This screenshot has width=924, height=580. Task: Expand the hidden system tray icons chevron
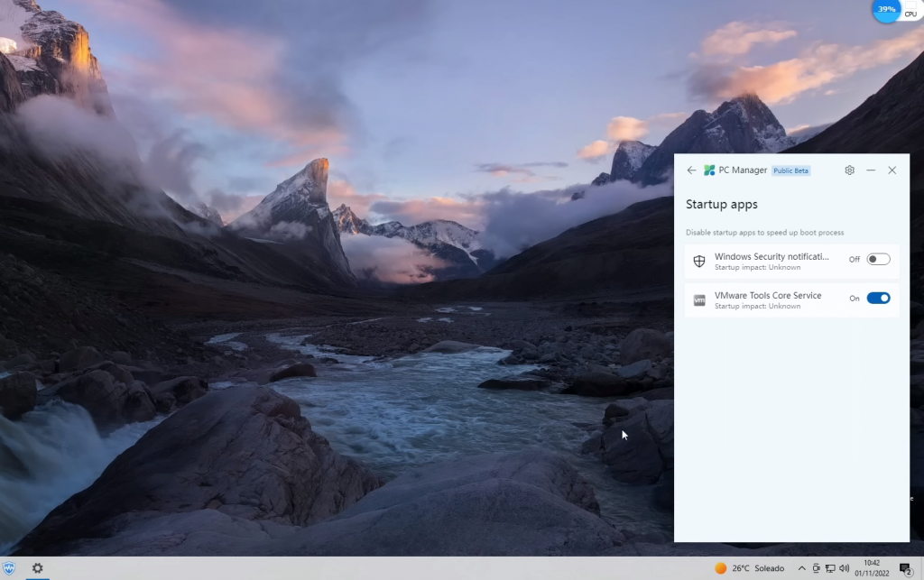click(x=802, y=568)
